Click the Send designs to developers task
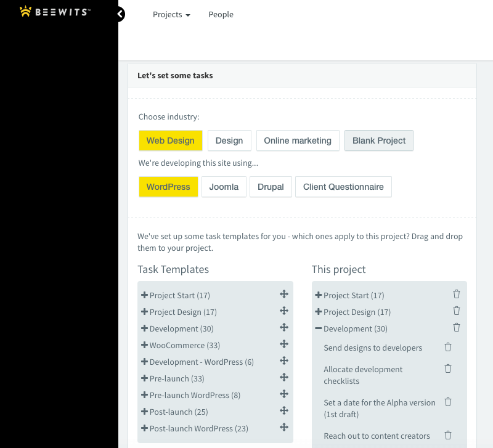 click(373, 348)
